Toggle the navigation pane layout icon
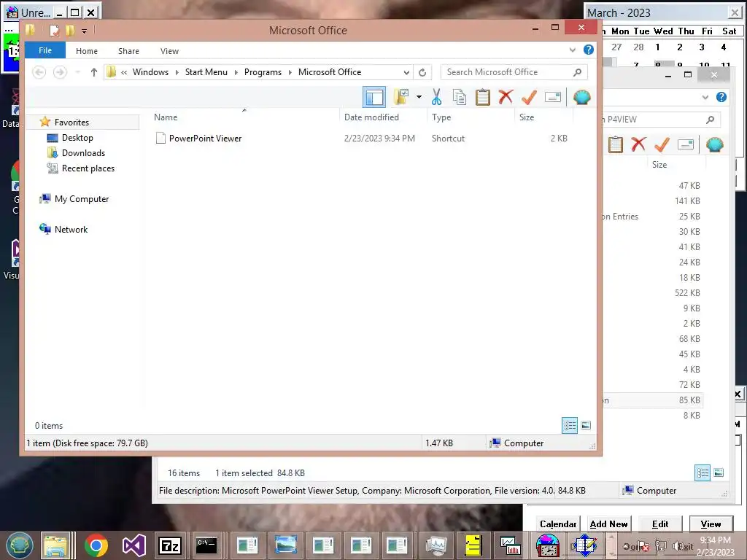Image resolution: width=747 pixels, height=560 pixels. pyautogui.click(x=374, y=97)
